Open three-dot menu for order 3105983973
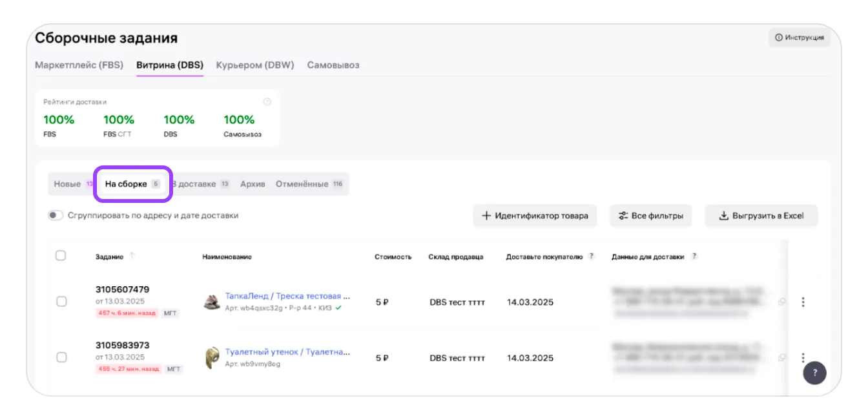This screenshot has height=420, width=868. [803, 357]
